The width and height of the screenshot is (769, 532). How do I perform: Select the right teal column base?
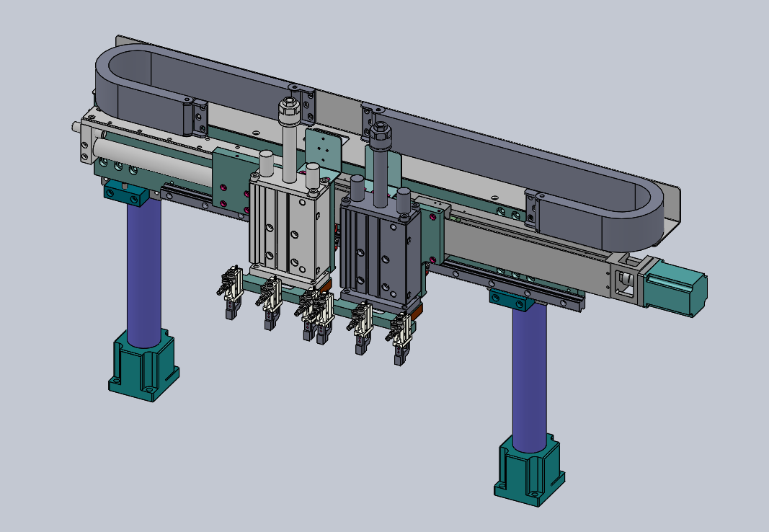pos(529,470)
